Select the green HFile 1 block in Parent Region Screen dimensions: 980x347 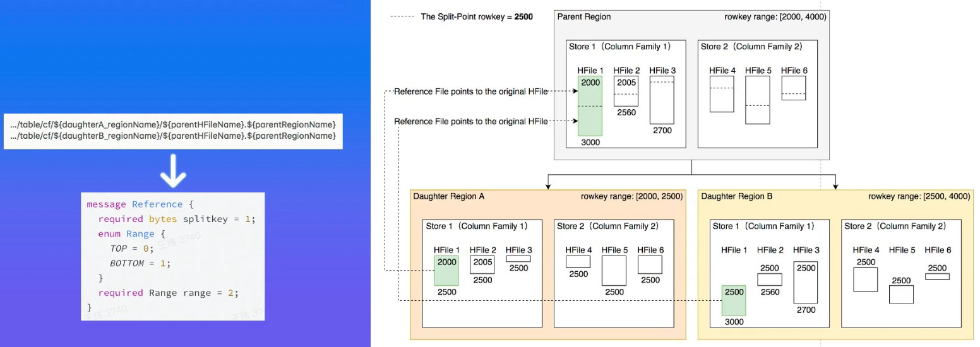pyautogui.click(x=590, y=106)
